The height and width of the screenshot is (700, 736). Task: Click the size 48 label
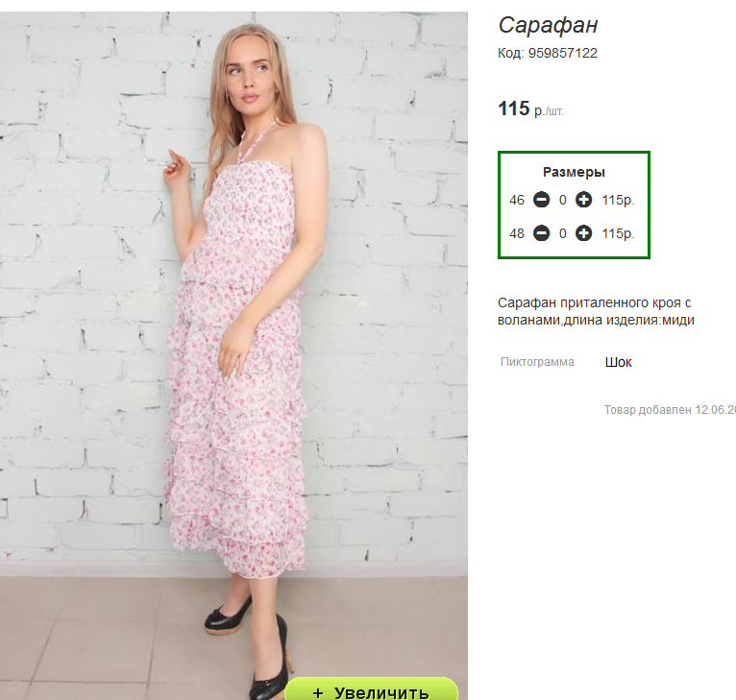point(517,233)
